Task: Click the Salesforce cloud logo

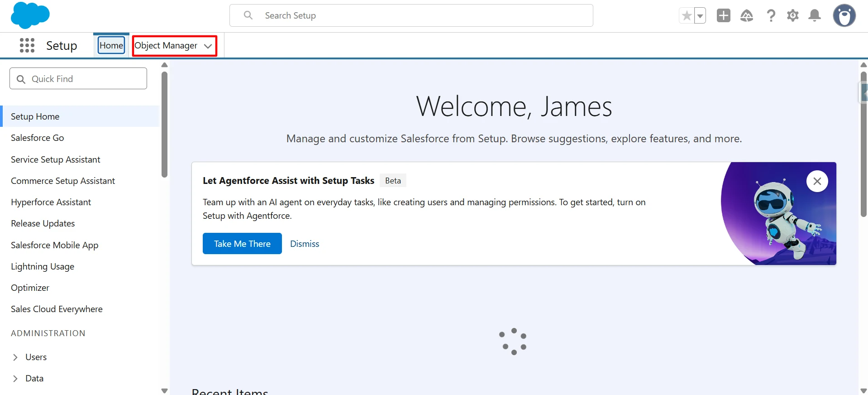Action: click(30, 15)
